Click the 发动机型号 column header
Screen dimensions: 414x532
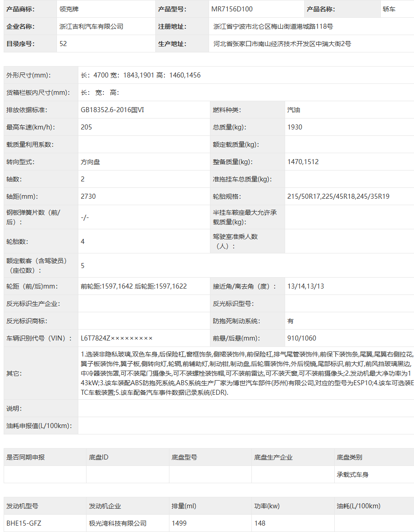[x=22, y=506]
